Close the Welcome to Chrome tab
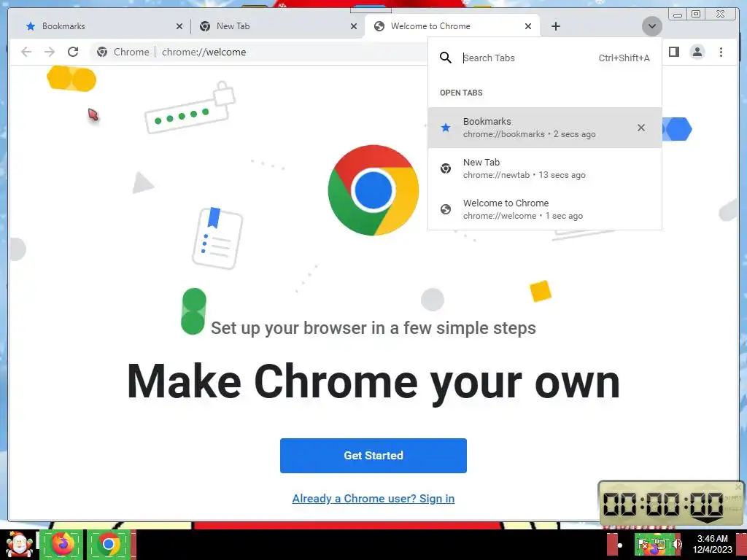The height and width of the screenshot is (560, 747). (528, 26)
